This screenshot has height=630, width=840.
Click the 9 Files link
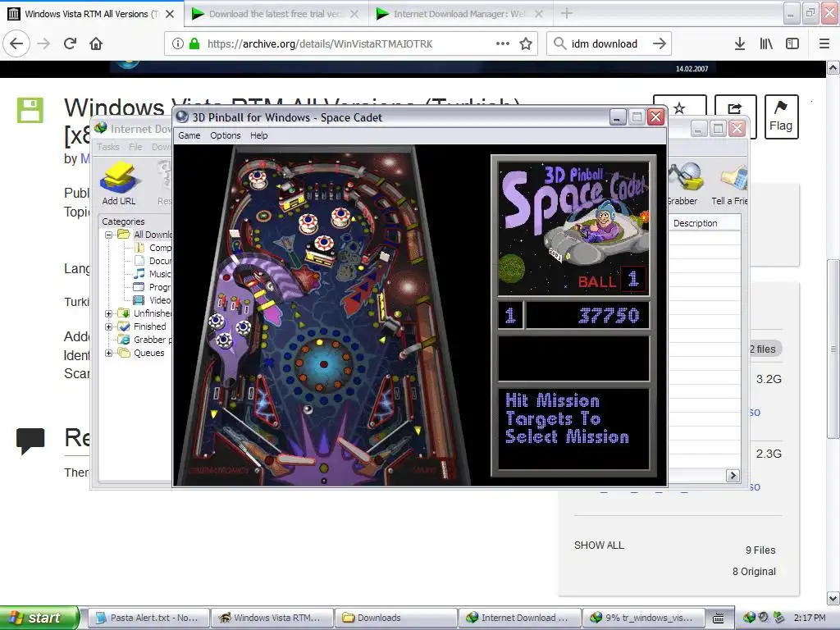pos(760,550)
